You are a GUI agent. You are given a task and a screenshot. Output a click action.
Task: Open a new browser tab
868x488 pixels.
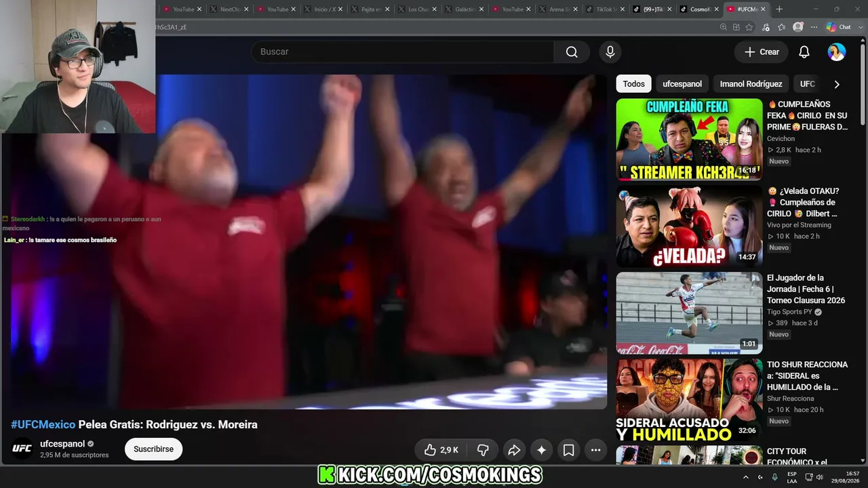(779, 9)
